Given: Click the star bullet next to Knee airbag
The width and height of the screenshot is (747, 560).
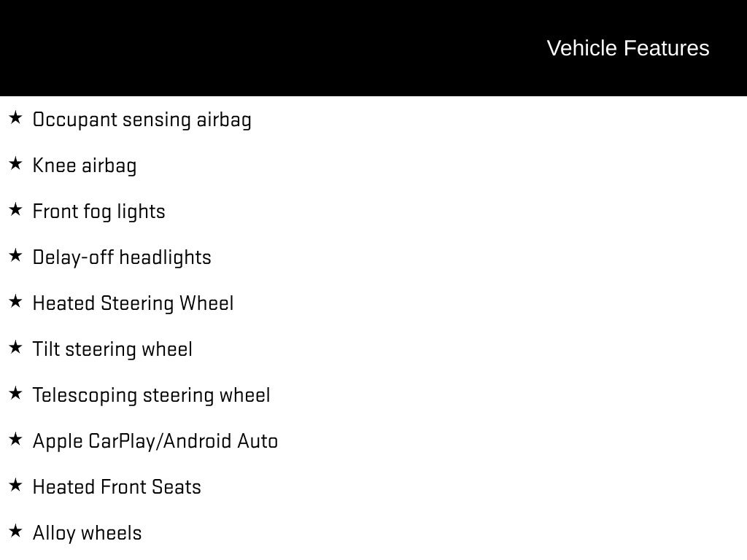Looking at the screenshot, I should 15,163.
